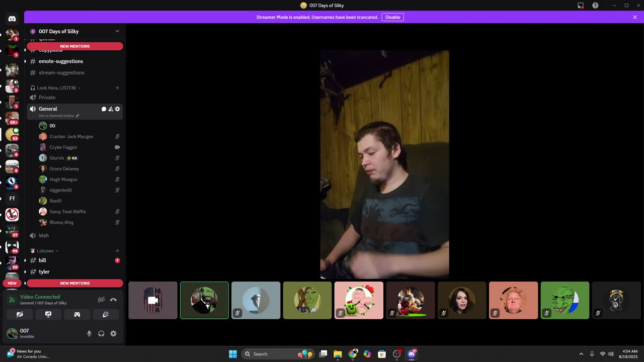This screenshot has width=644, height=362.
Task: Open volume control in system tray
Action: (611, 354)
